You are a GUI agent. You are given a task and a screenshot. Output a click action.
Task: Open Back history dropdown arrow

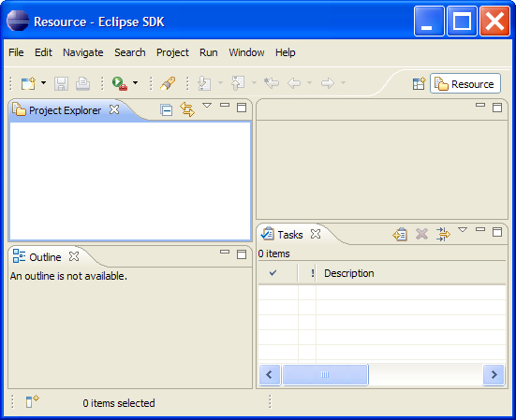coord(309,83)
